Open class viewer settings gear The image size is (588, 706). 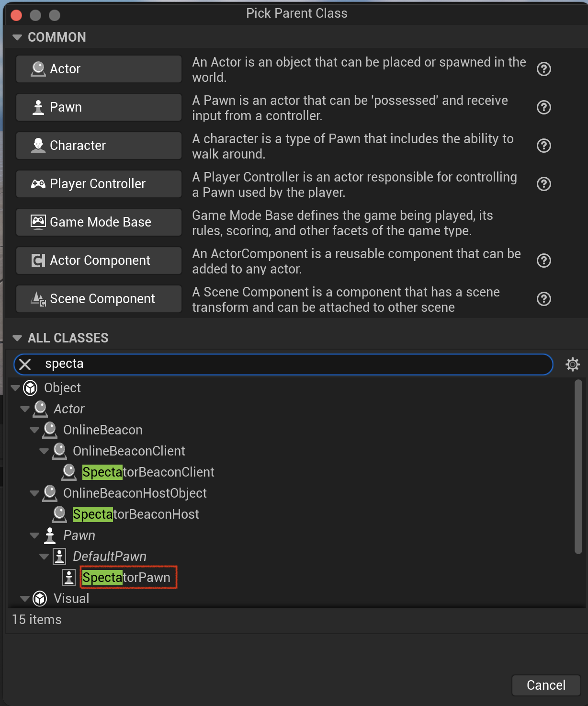pyautogui.click(x=573, y=364)
